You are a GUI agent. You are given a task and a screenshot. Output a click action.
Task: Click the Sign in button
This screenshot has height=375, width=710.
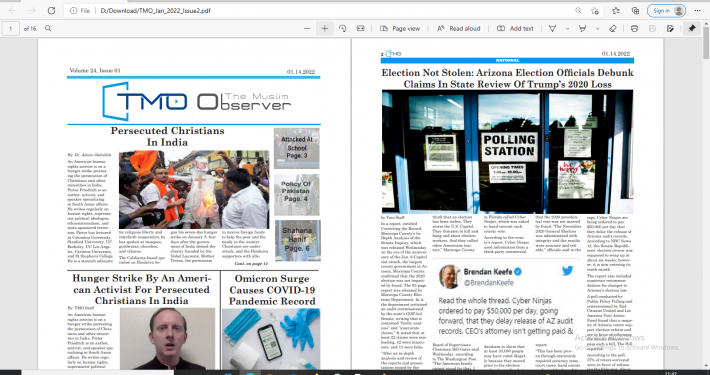coord(666,10)
